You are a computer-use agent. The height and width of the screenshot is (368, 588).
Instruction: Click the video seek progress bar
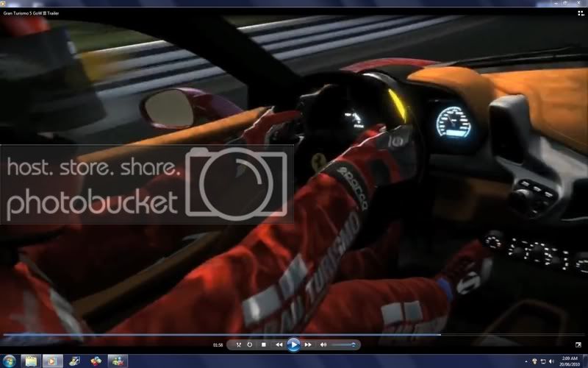pos(294,335)
